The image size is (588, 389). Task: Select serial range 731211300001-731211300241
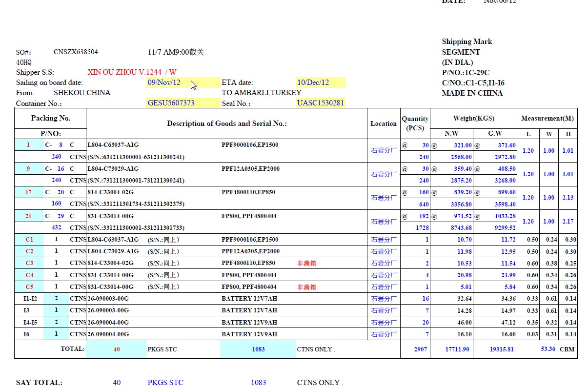tap(136, 181)
